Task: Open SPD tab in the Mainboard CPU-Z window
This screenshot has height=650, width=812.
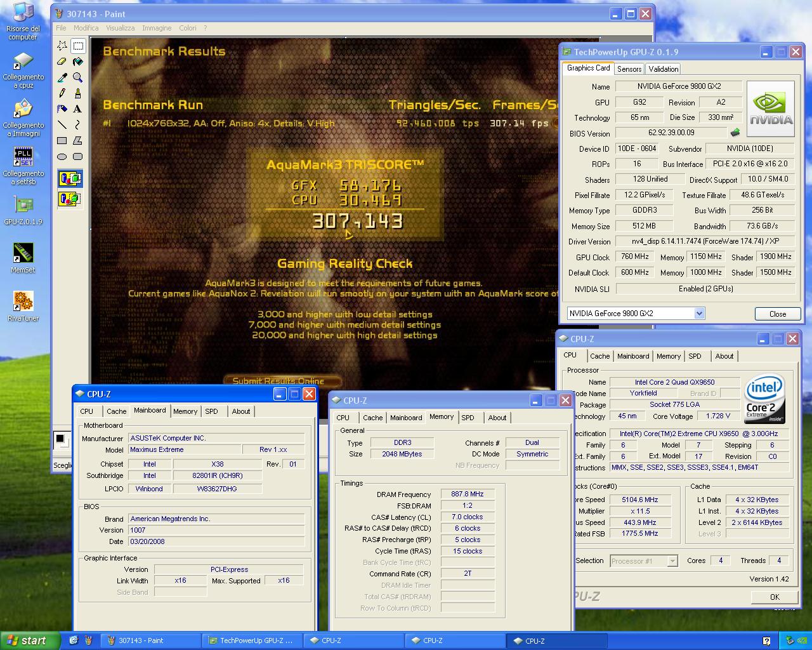Action: (211, 411)
